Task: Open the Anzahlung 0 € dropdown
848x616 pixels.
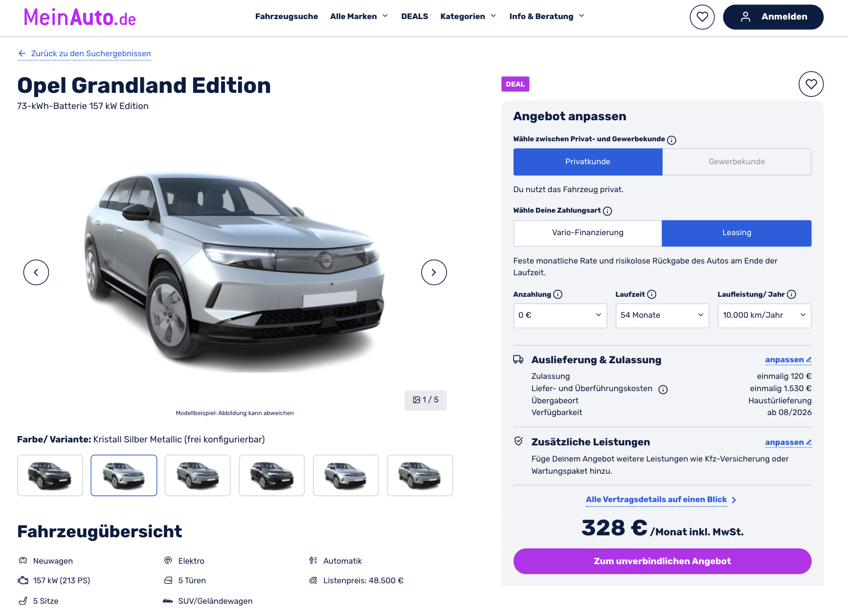Action: coord(560,315)
